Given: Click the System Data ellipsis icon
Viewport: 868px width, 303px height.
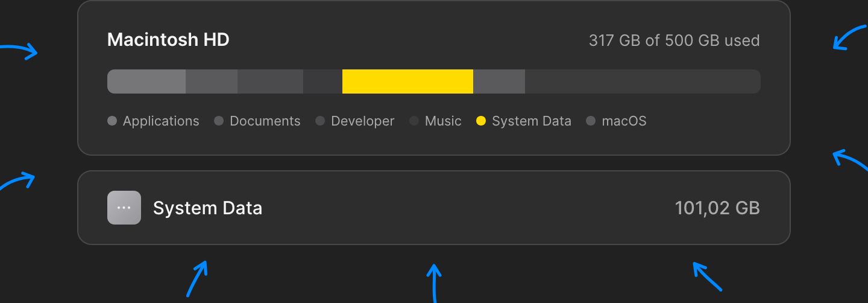Looking at the screenshot, I should pyautogui.click(x=124, y=208).
